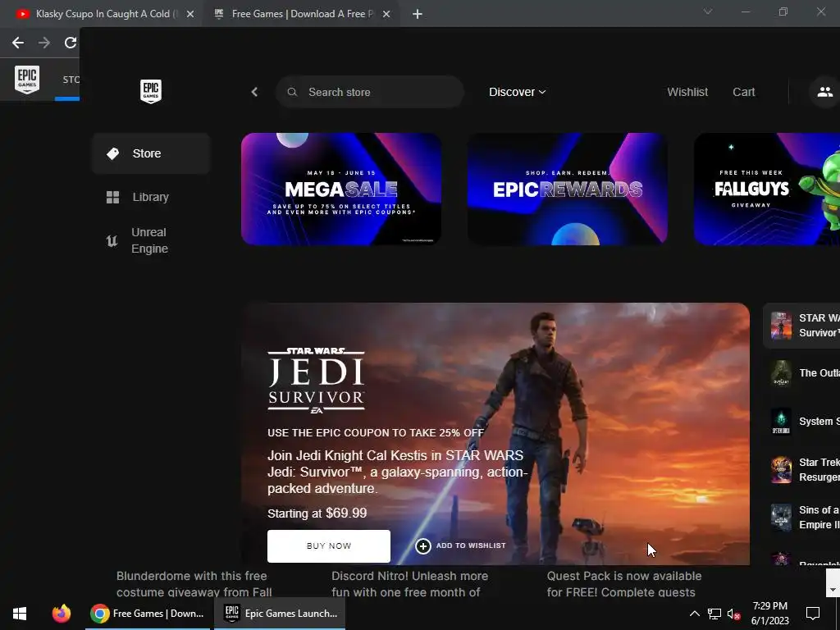Open the Library section in sidebar
Screen dimensions: 840x630
coord(151,197)
